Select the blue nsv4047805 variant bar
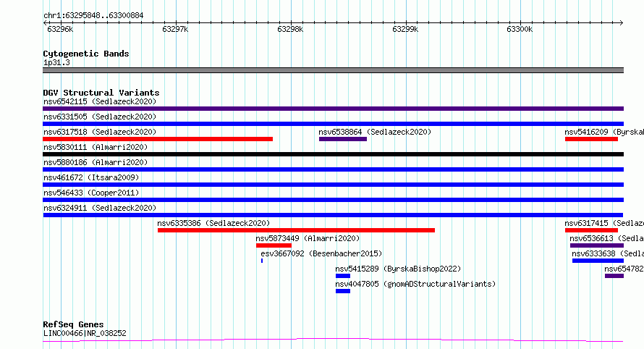 coord(343,291)
